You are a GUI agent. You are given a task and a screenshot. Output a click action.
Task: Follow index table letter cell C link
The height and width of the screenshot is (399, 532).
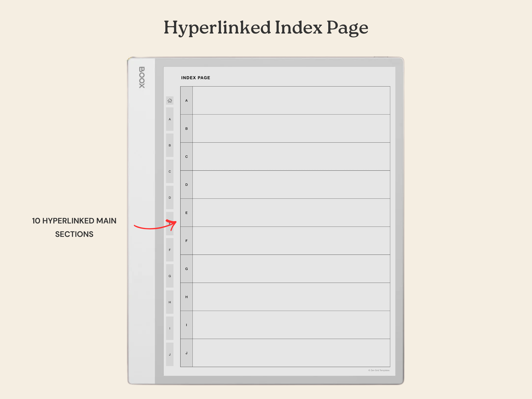coord(186,157)
